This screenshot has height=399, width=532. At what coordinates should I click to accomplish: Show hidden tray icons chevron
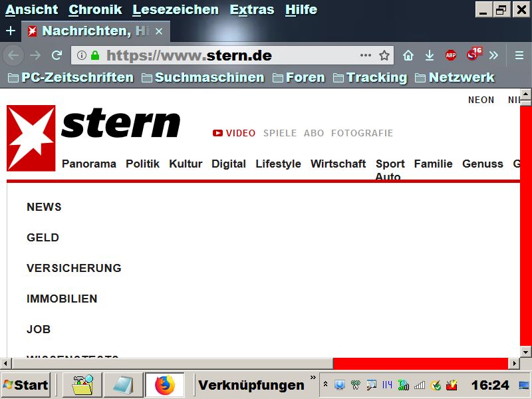(x=325, y=384)
